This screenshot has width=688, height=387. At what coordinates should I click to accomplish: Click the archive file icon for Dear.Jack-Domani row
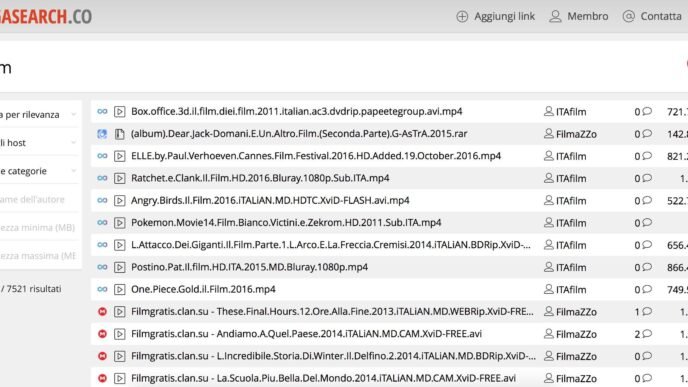click(119, 134)
